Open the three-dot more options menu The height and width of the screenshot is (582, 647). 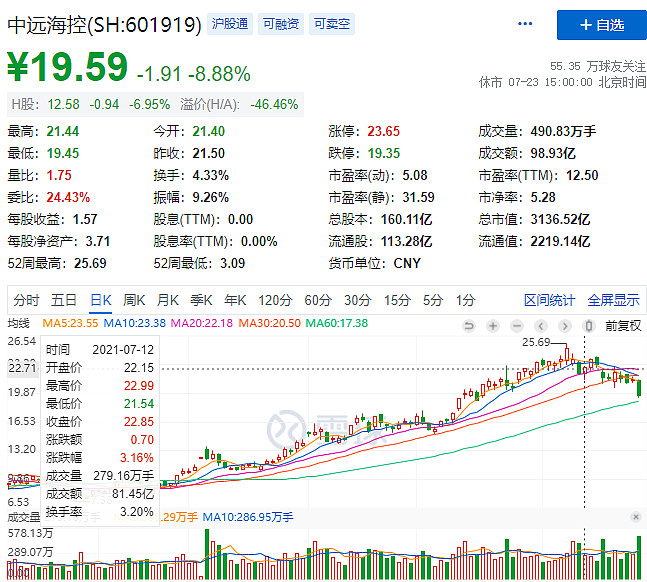pos(525,24)
